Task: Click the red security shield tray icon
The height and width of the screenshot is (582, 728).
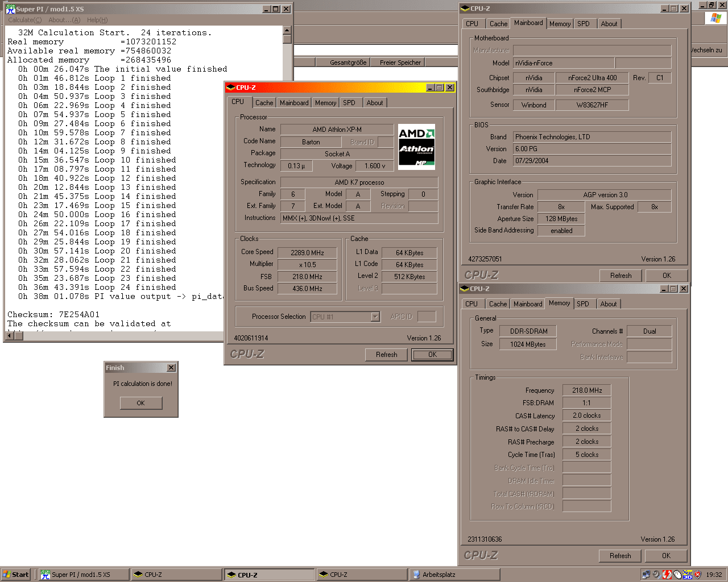Action: (x=698, y=575)
